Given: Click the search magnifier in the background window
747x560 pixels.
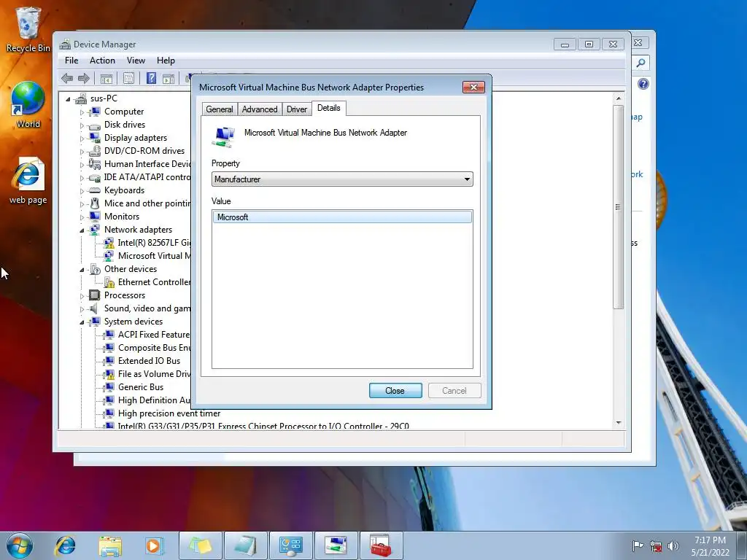Looking at the screenshot, I should click(641, 63).
